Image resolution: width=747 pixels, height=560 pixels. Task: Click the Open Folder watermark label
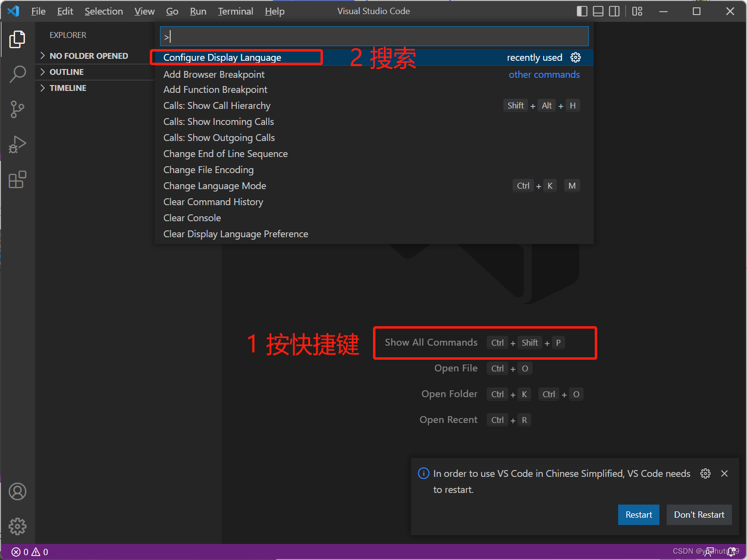(x=449, y=394)
